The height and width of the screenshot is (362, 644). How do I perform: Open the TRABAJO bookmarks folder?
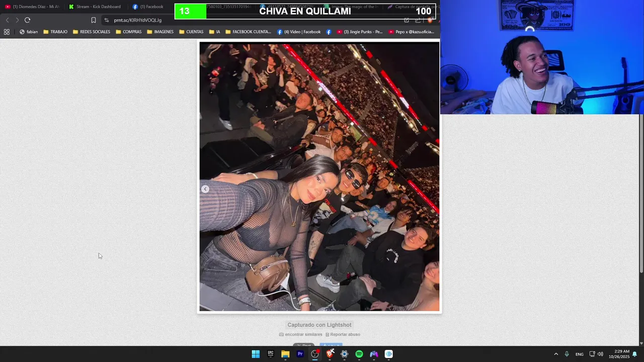click(x=55, y=32)
